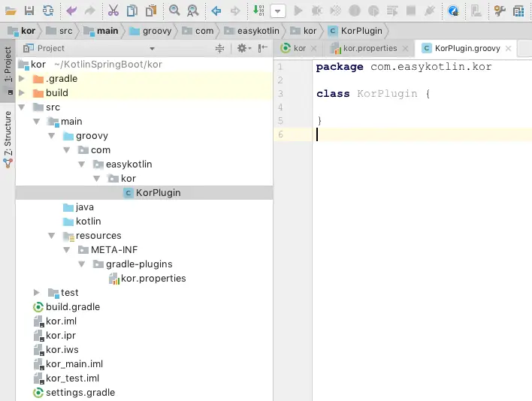Click the Run with Coverage icon
Viewport: 532px width, 401px height.
[336, 11]
